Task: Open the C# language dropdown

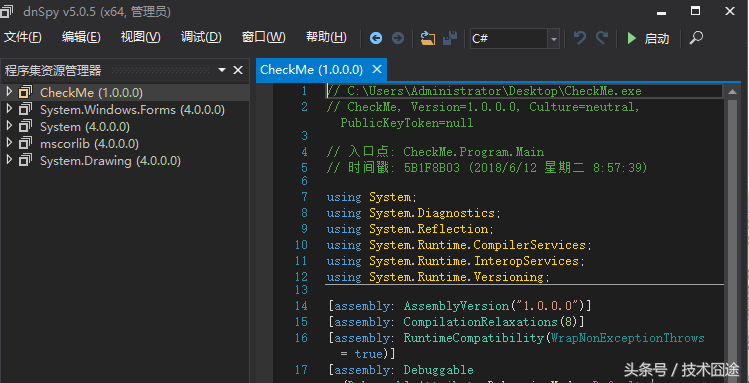Action: (x=554, y=39)
